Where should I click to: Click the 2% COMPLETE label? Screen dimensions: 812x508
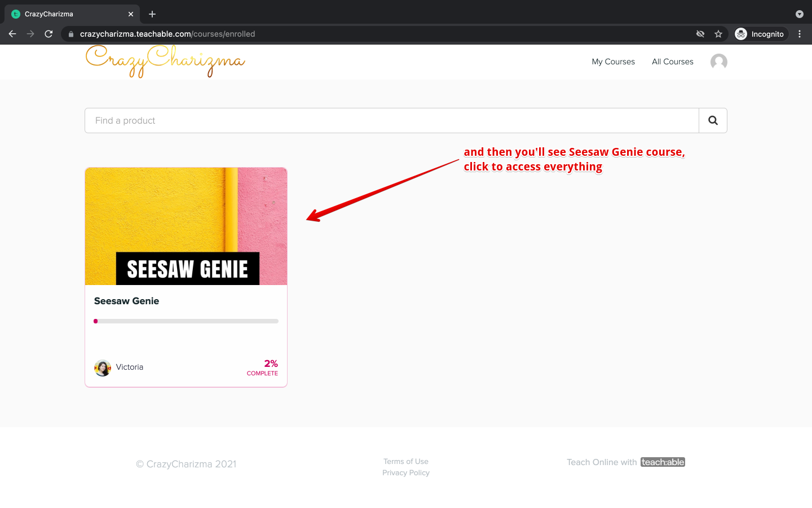(262, 367)
